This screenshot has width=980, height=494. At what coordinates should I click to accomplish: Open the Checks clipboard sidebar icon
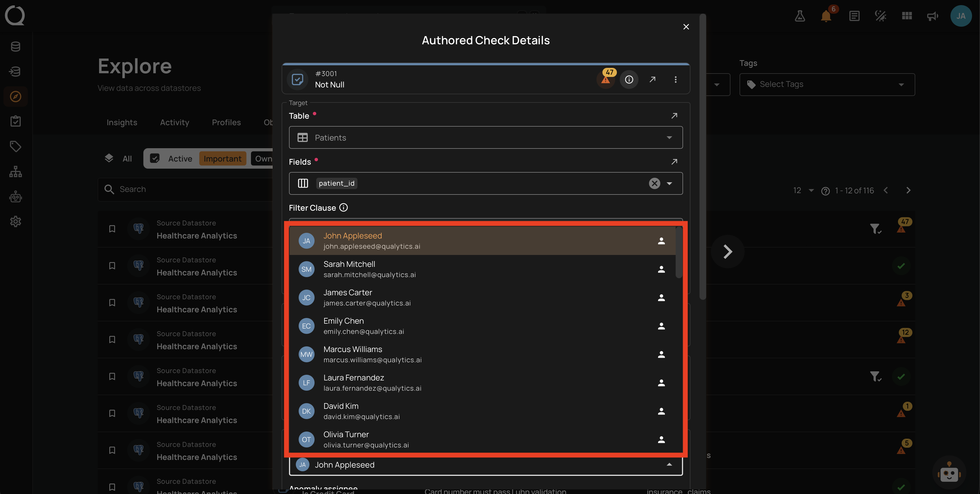[x=16, y=122]
